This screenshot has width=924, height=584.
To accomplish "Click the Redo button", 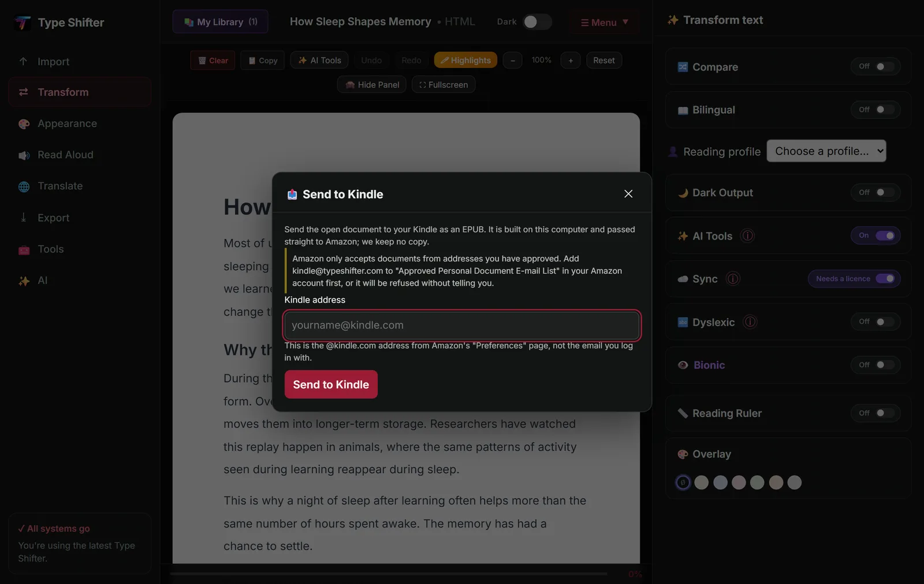I will (411, 61).
